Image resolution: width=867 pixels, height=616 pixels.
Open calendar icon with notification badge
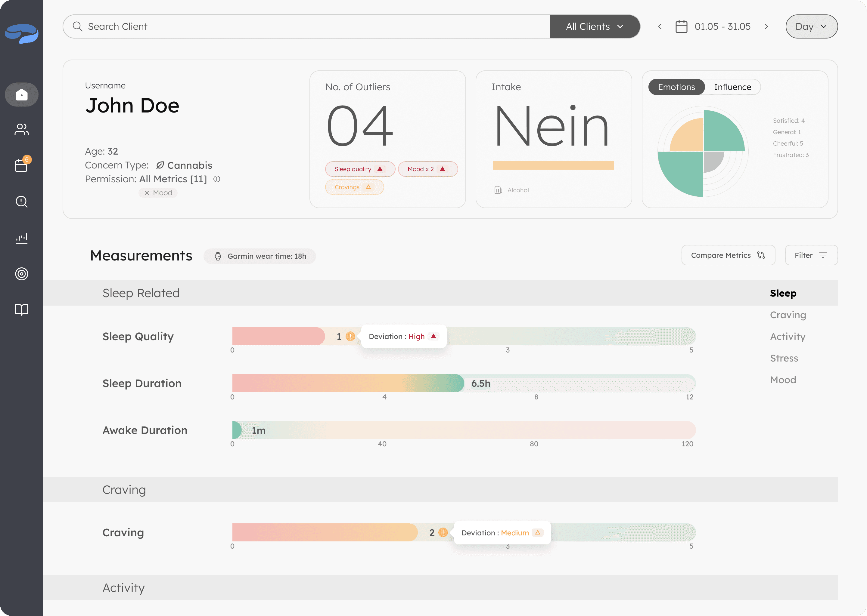point(22,165)
